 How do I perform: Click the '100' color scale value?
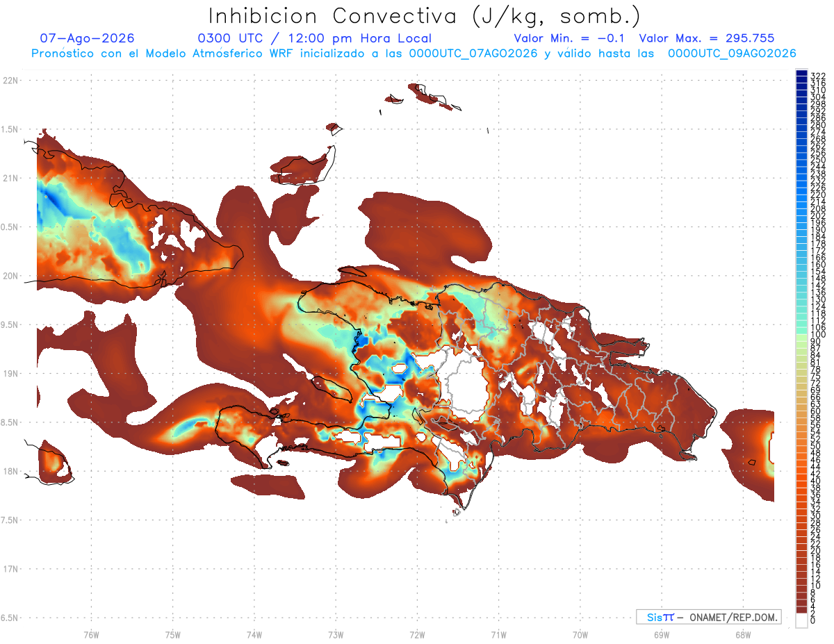click(817, 335)
